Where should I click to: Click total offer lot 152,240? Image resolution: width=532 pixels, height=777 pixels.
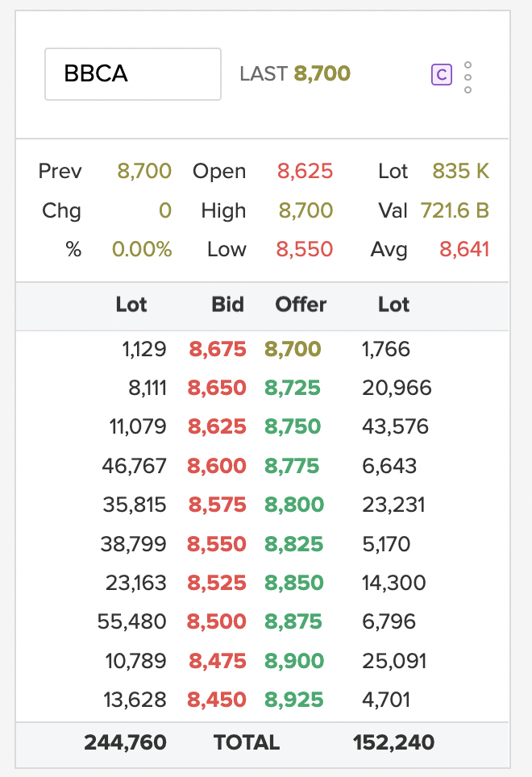(394, 743)
